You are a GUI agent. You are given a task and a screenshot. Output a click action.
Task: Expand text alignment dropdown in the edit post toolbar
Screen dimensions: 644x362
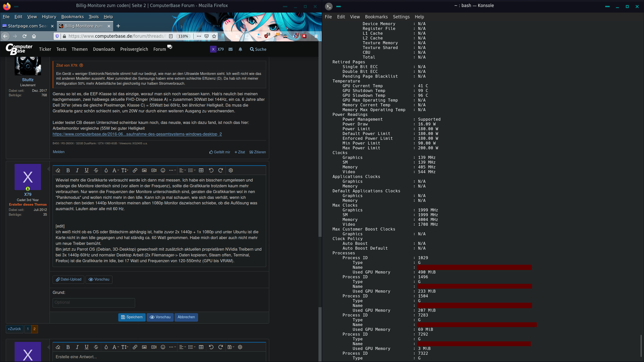(x=182, y=170)
